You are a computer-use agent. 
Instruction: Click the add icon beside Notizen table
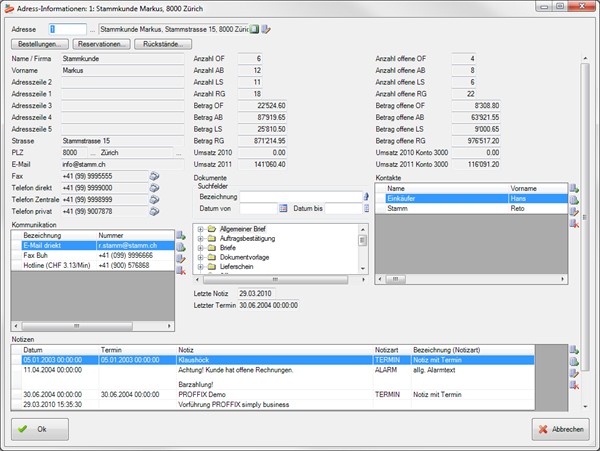tap(574, 349)
